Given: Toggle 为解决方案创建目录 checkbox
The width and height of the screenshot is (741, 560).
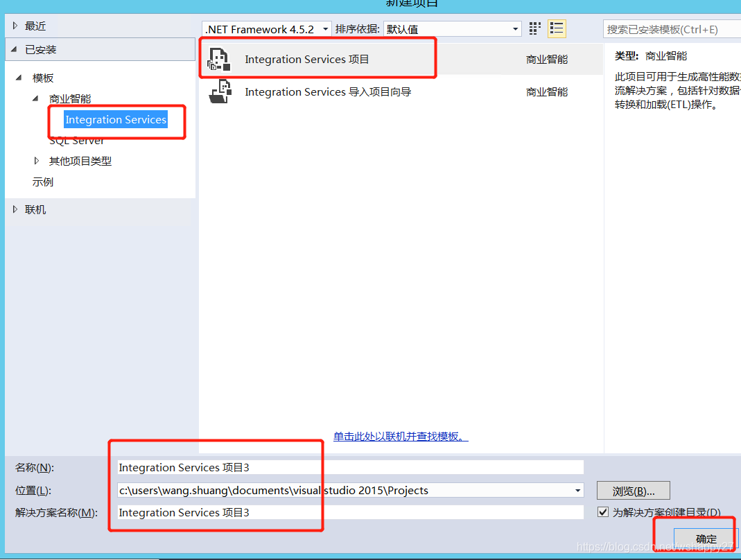Looking at the screenshot, I should point(602,511).
